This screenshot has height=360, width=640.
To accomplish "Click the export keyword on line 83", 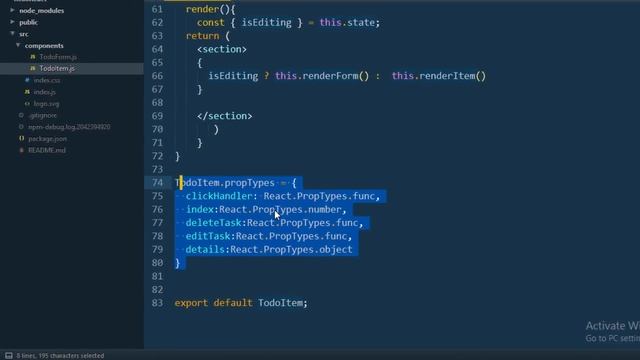I will (191, 303).
